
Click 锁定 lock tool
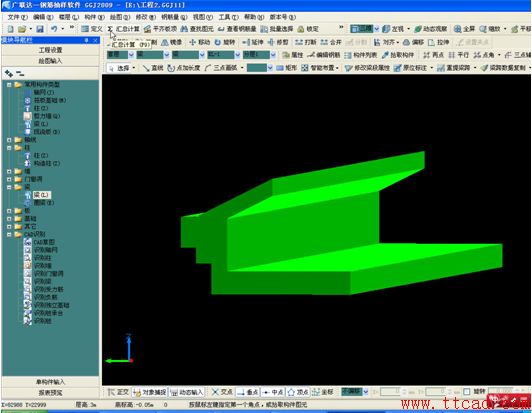pos(308,29)
